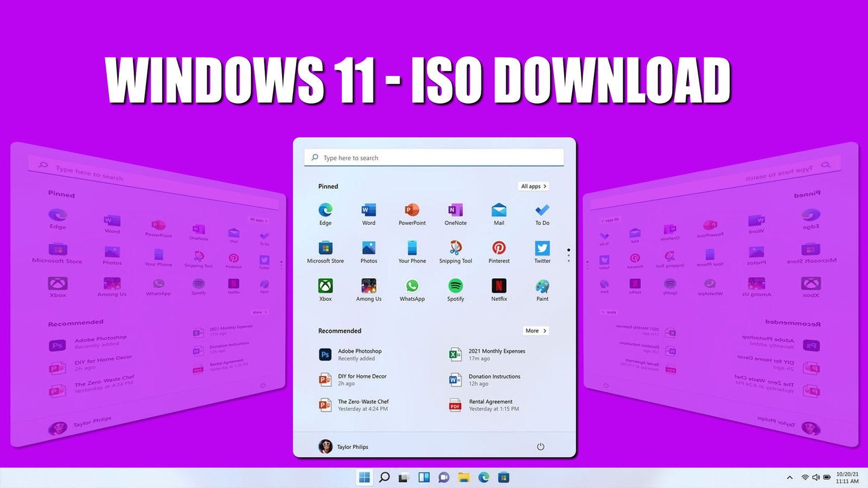Open To Do app in center Start menu
Viewport: 868px width, 488px height.
pyautogui.click(x=542, y=214)
